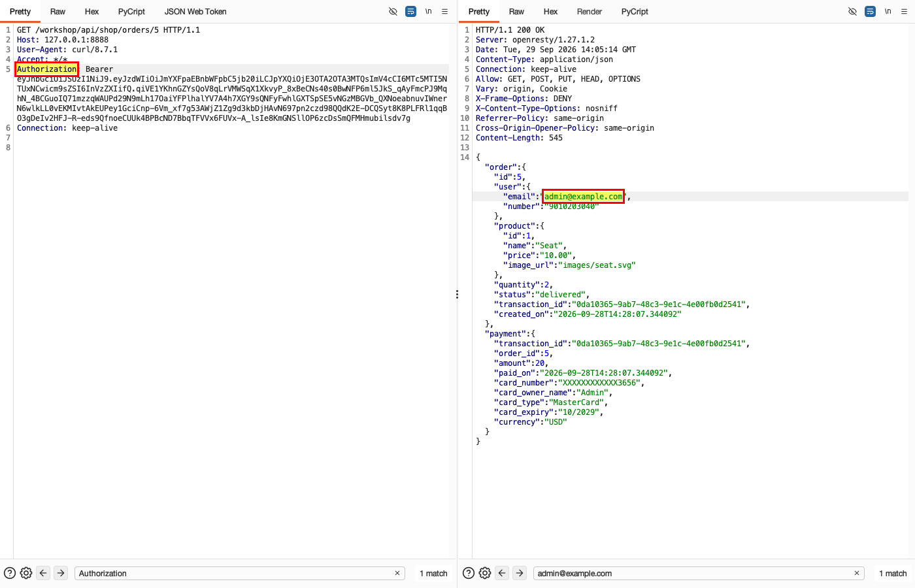
Task: Click the Server: openresty/1.27.1.2 header
Action: click(x=535, y=40)
